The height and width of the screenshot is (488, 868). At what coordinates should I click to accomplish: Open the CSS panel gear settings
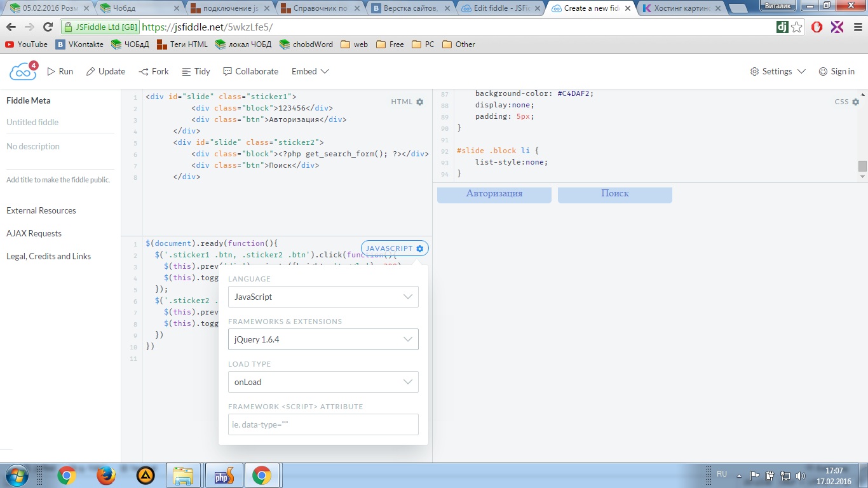coord(855,102)
